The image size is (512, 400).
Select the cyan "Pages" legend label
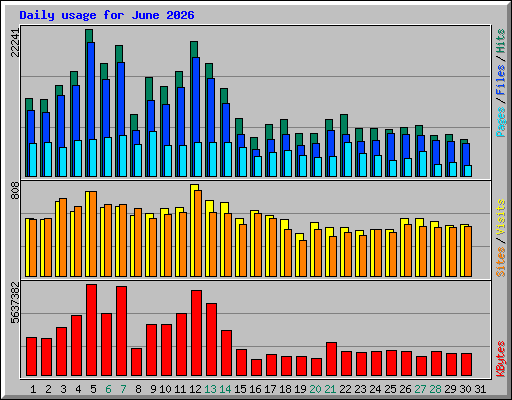pos(501,122)
